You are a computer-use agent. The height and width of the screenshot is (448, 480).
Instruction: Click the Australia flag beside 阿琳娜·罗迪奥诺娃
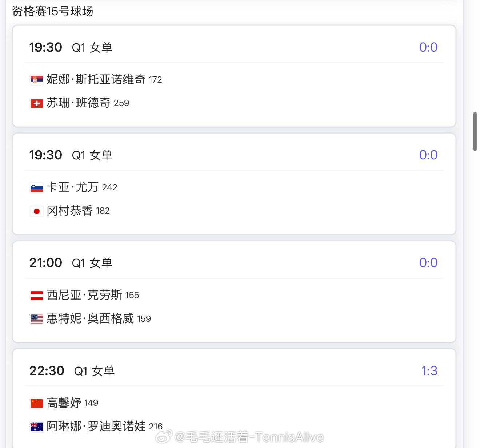coord(36,427)
